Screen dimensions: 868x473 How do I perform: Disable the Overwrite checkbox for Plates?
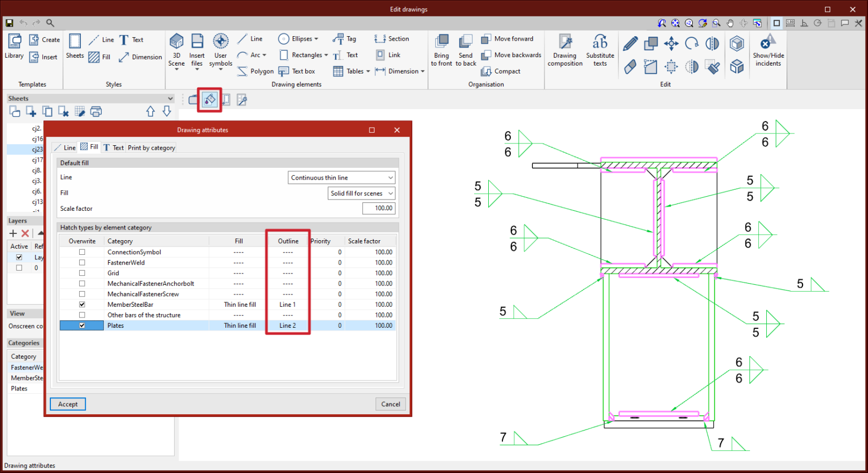point(82,325)
